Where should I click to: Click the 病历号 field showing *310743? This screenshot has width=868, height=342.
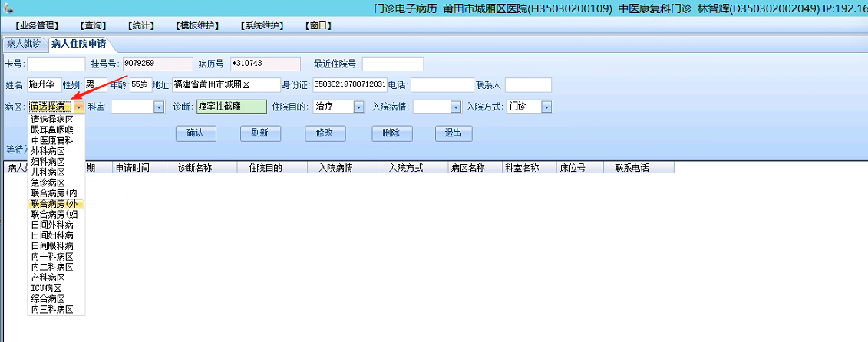(266, 64)
